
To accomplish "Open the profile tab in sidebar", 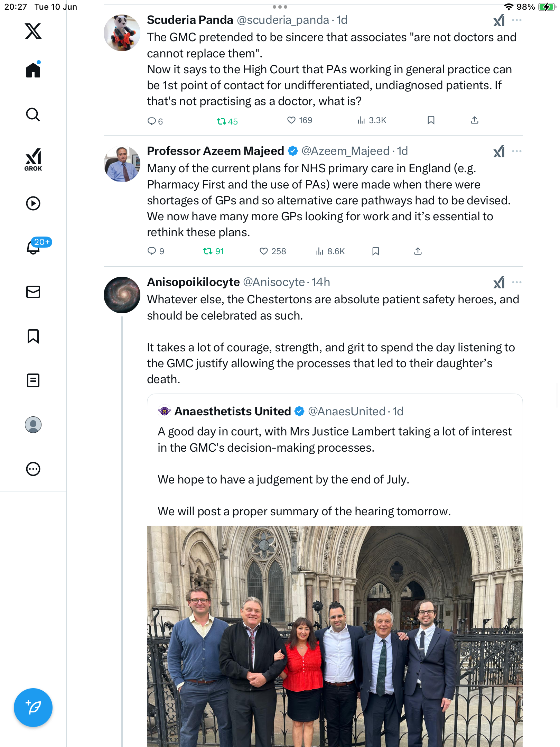I will click(33, 425).
